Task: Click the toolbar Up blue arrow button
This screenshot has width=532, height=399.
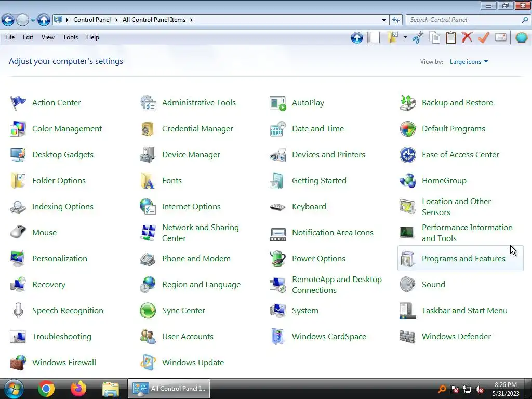Action: [356, 37]
